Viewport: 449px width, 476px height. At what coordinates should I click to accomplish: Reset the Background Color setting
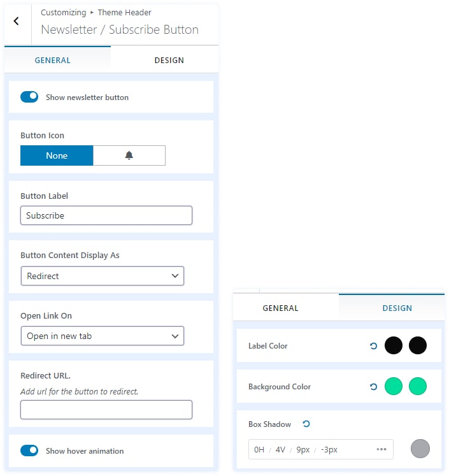tap(373, 387)
